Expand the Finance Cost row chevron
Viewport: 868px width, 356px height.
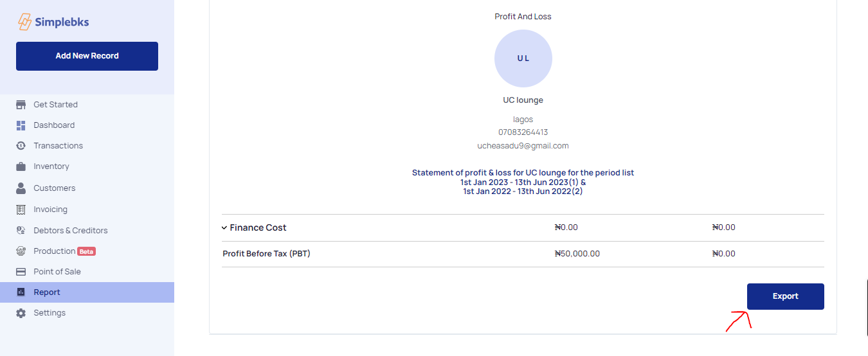point(224,227)
